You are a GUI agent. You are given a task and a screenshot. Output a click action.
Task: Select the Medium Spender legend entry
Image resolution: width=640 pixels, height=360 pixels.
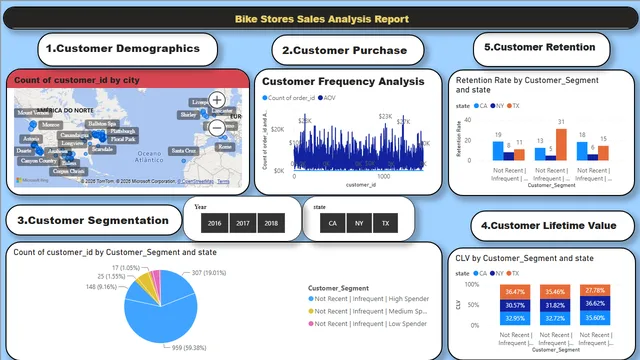pos(367,311)
